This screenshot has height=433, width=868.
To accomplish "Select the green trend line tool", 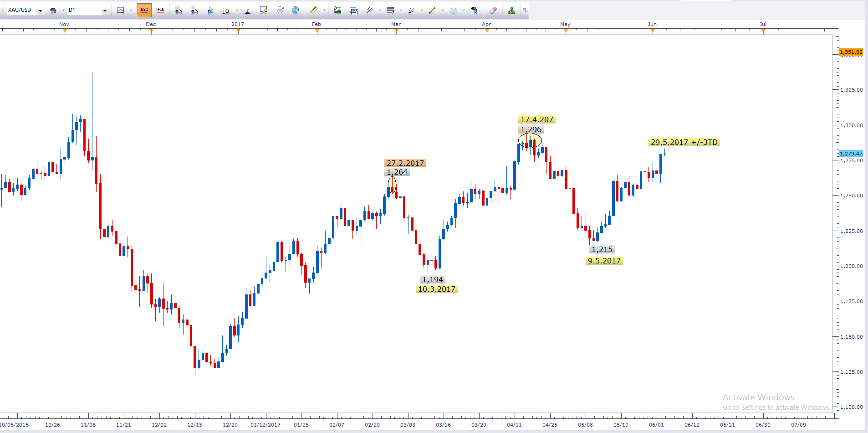I will point(432,10).
